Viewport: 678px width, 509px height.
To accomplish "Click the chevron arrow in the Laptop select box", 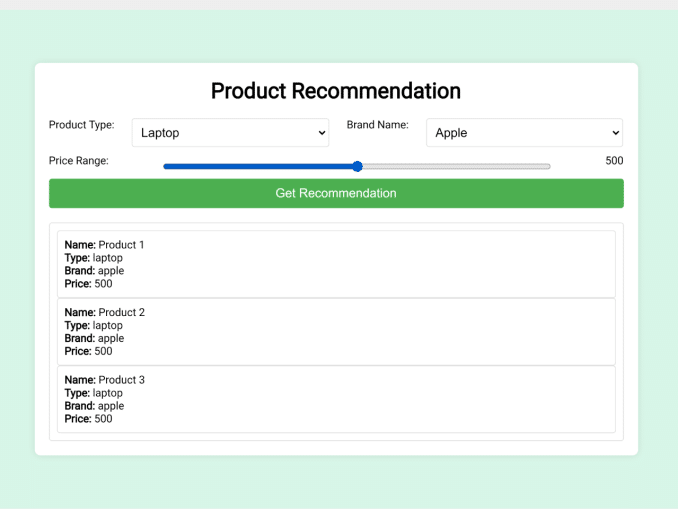I will pos(321,132).
